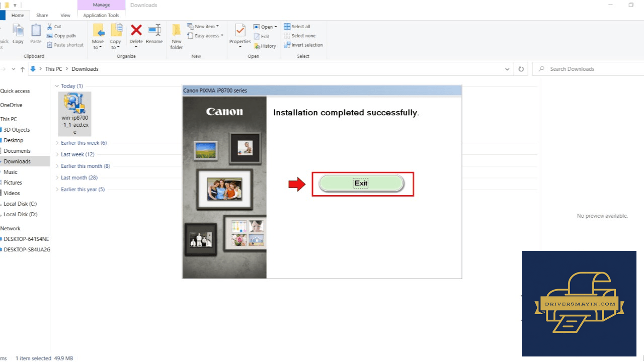The height and width of the screenshot is (362, 644).
Task: Click the Search Downloads magnifier icon
Action: [x=541, y=69]
